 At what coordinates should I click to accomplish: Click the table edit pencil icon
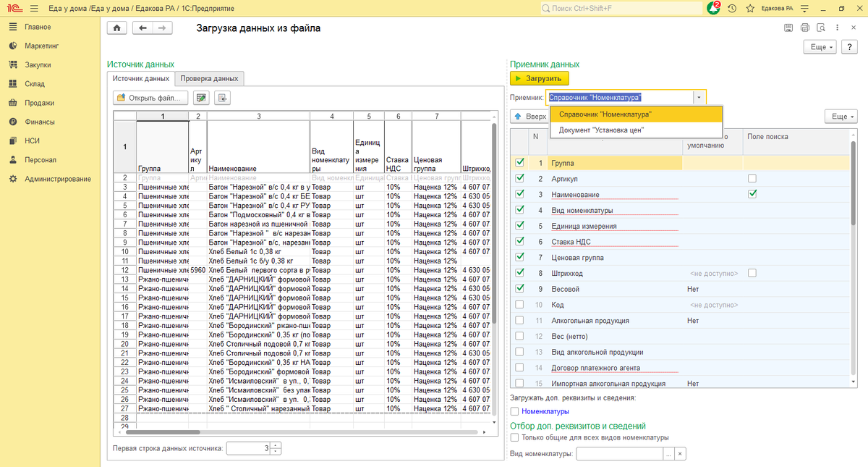[x=202, y=98]
